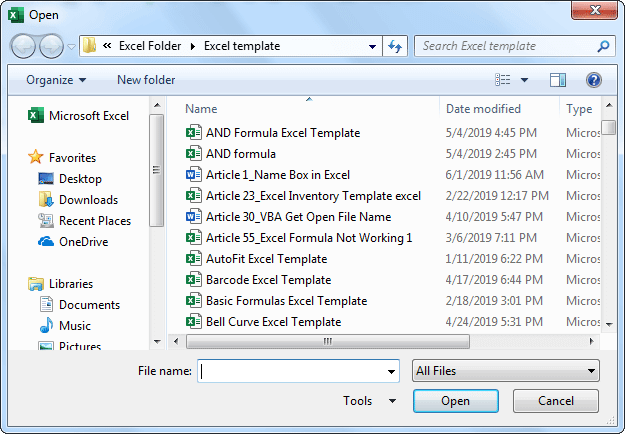Expand the arrow after Excel Folder breadcrumb

click(193, 47)
